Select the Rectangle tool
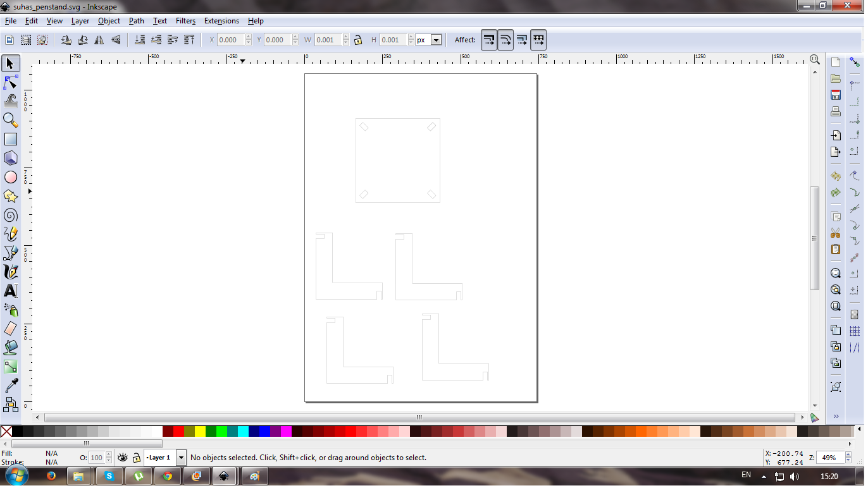 click(10, 139)
